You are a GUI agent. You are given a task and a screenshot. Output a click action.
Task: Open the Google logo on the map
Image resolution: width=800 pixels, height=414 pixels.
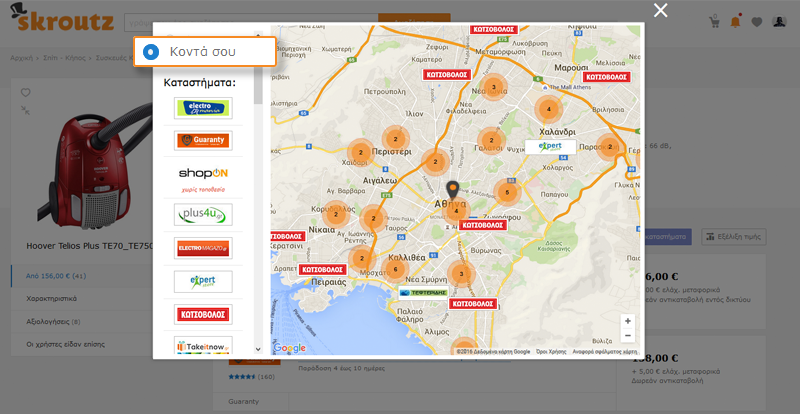click(289, 348)
